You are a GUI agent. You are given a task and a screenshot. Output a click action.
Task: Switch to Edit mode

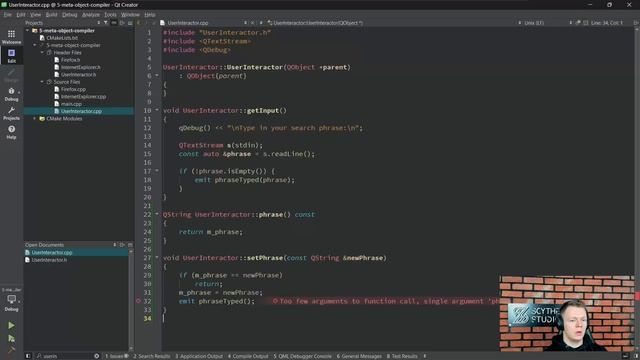tap(11, 56)
